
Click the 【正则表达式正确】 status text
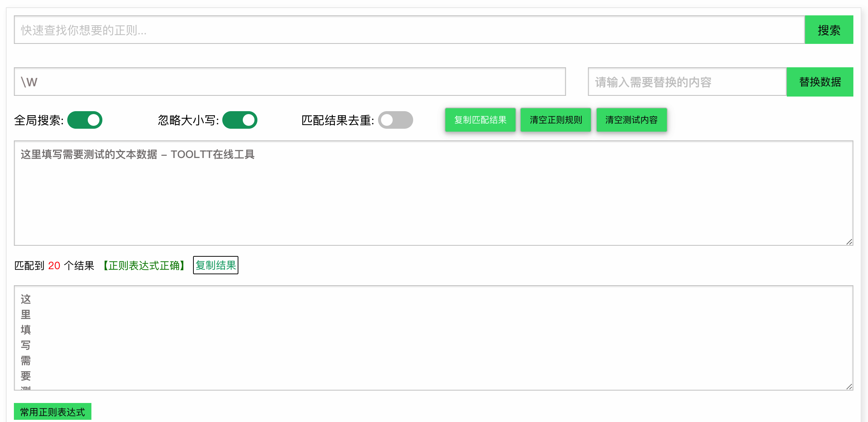tap(144, 265)
